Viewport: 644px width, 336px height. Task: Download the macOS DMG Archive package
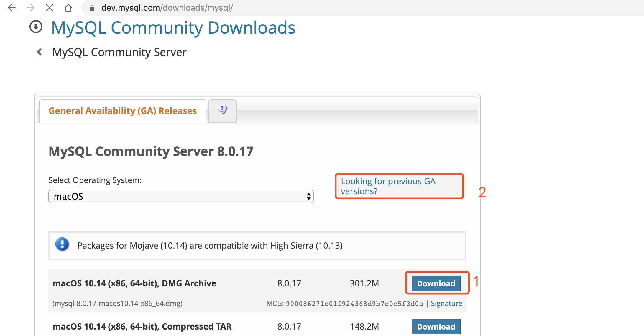tap(436, 284)
